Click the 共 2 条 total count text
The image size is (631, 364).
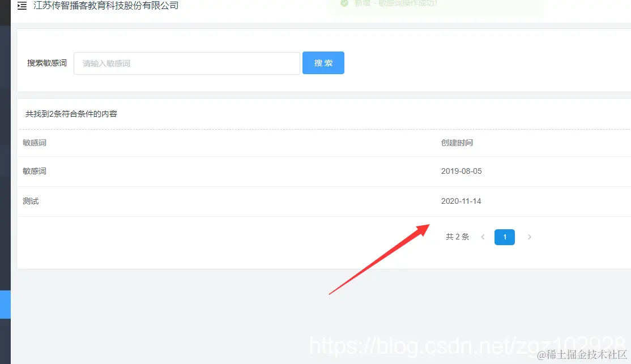click(458, 237)
